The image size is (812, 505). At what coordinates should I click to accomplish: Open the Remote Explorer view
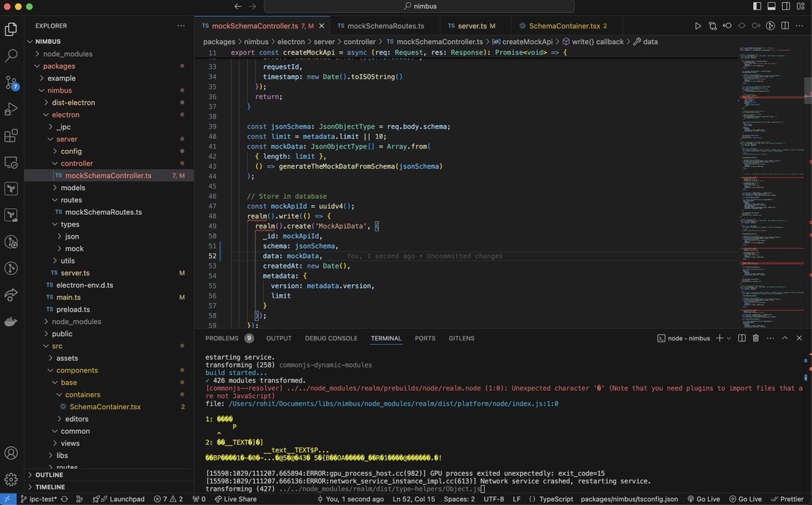pyautogui.click(x=12, y=162)
